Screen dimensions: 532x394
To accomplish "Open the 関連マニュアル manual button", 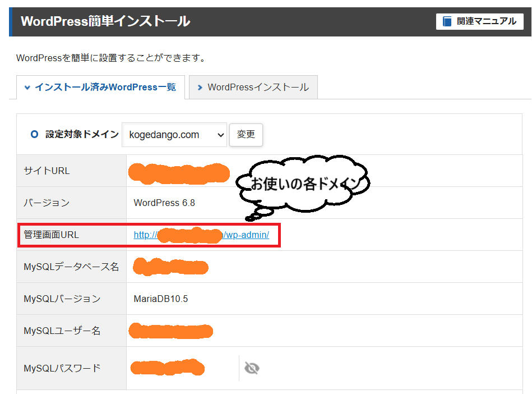I will (479, 21).
